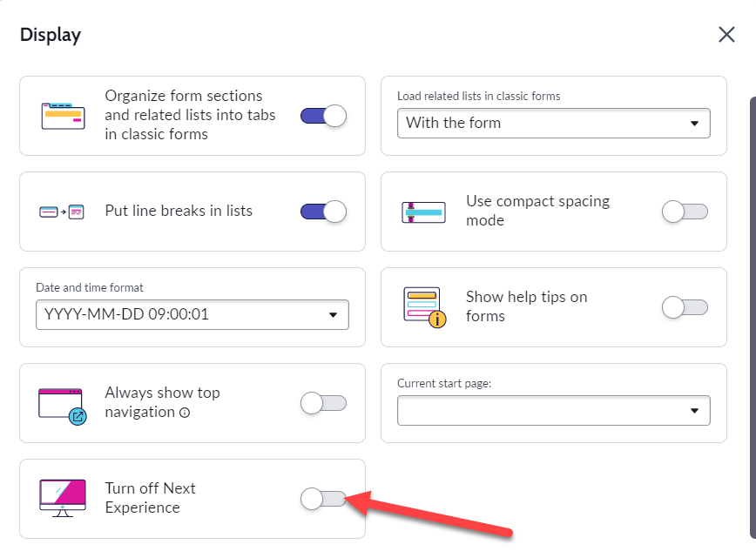Open the Current start page dropdown

tap(553, 410)
